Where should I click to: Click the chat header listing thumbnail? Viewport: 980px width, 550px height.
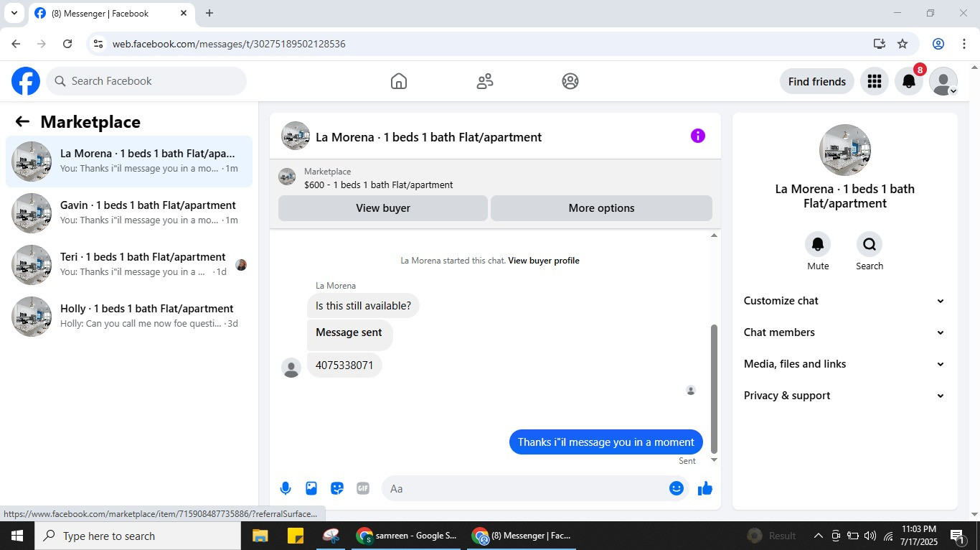tap(296, 136)
